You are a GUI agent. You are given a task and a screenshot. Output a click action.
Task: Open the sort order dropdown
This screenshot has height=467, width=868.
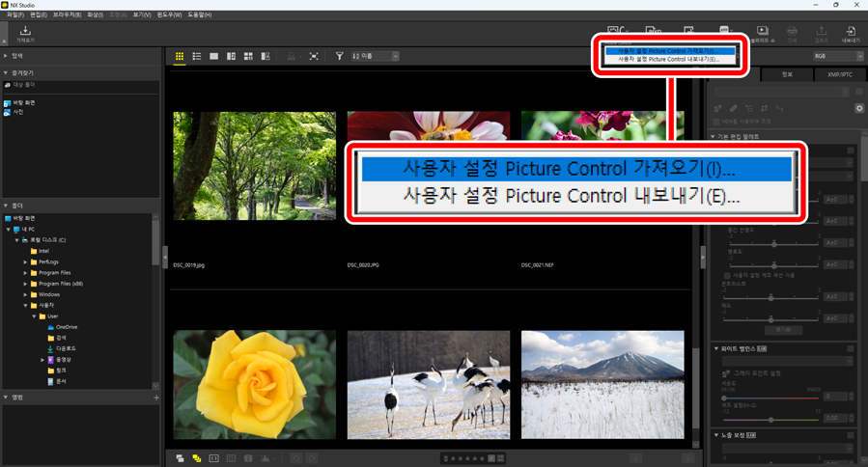tap(376, 57)
